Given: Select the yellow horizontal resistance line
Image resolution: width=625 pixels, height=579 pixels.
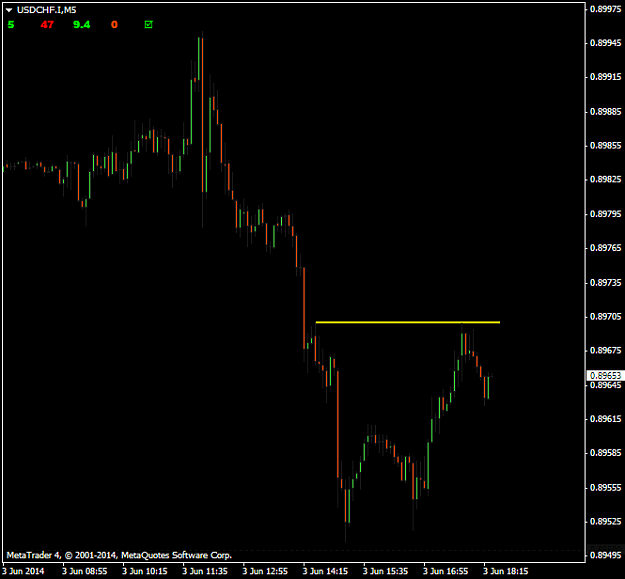Looking at the screenshot, I should click(407, 322).
